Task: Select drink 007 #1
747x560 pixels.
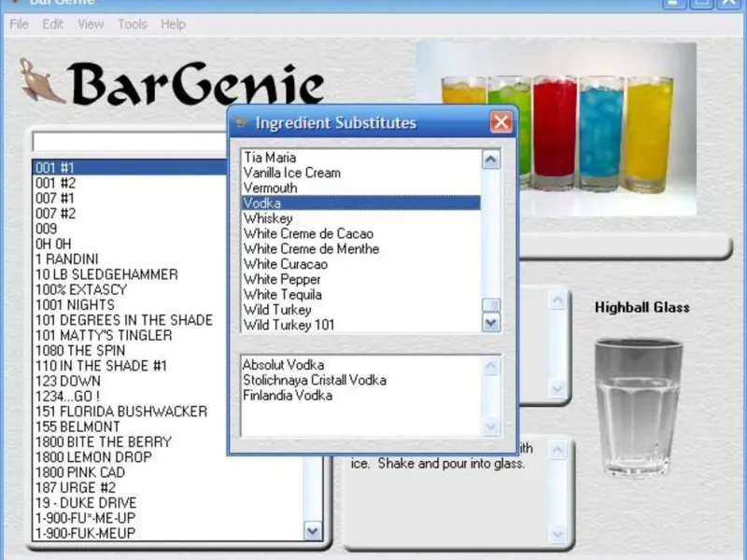Action: click(x=130, y=198)
